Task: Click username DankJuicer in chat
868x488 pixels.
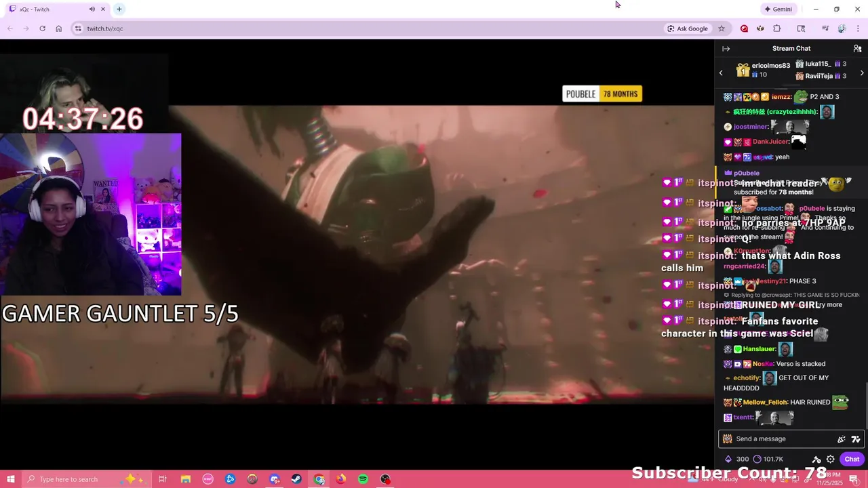Action: 770,142
